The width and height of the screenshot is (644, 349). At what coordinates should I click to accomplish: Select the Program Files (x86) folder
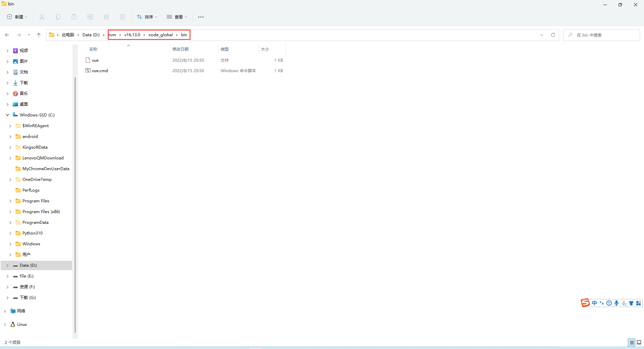point(41,212)
